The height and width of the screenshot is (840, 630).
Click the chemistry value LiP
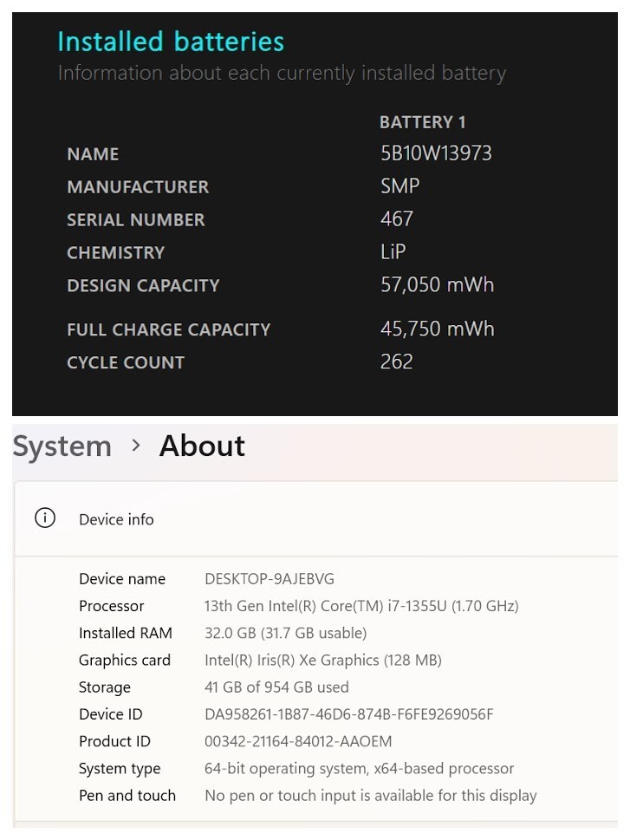tap(393, 251)
